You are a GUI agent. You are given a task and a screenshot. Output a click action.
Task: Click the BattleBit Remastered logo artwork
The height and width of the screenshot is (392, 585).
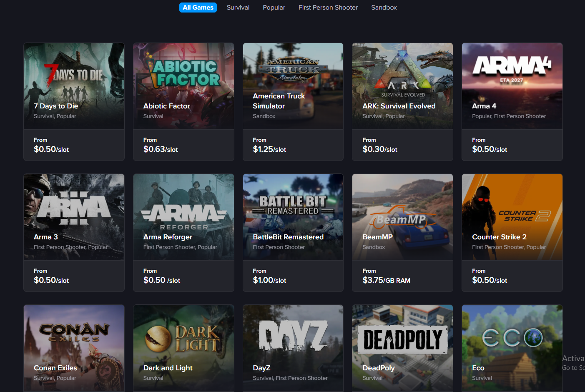tap(293, 205)
